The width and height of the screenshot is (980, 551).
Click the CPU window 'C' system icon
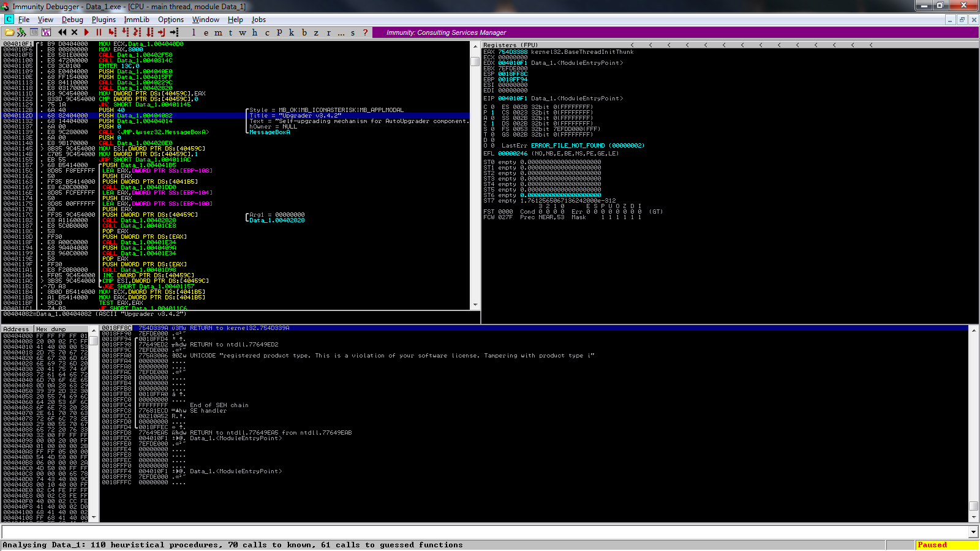[9, 20]
